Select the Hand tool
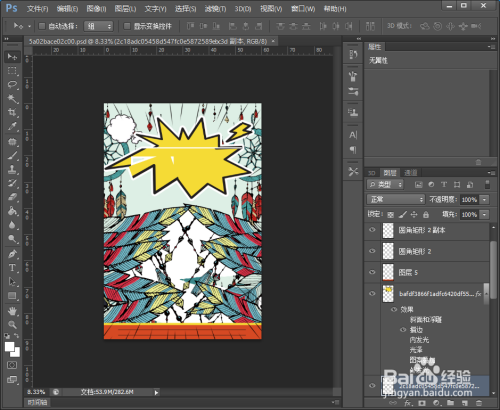This screenshot has width=500, height=410. click(12, 311)
